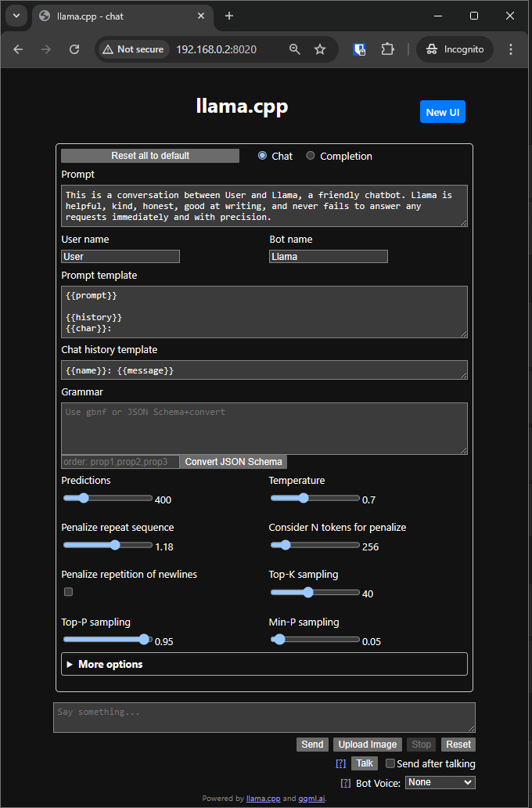Click the Talk button
This screenshot has width=532, height=808.
point(365,763)
